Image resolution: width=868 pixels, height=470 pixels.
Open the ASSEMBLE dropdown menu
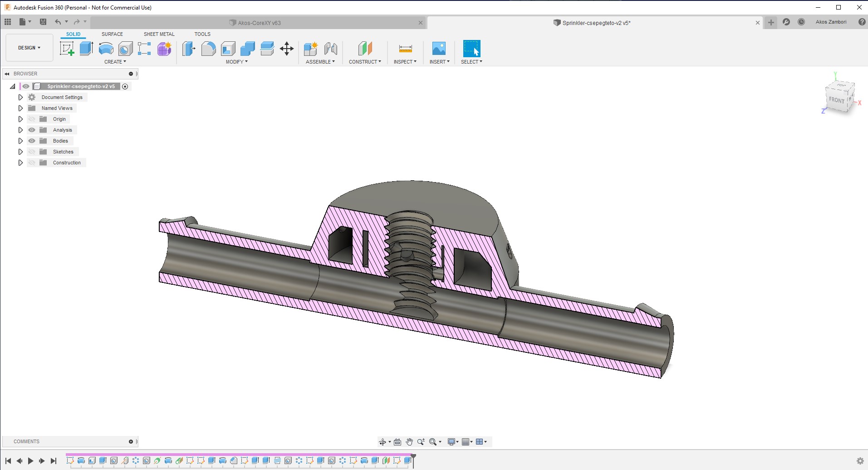[320, 62]
